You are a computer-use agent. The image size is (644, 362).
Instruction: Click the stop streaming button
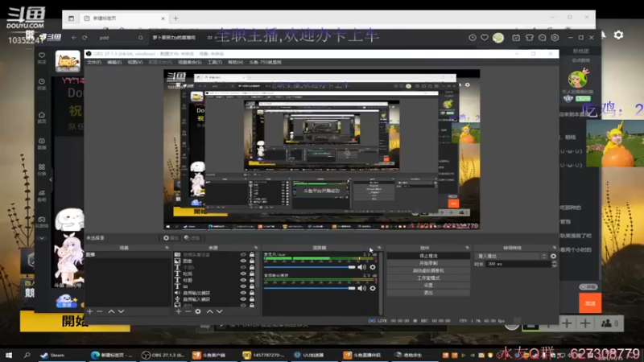[x=428, y=256]
